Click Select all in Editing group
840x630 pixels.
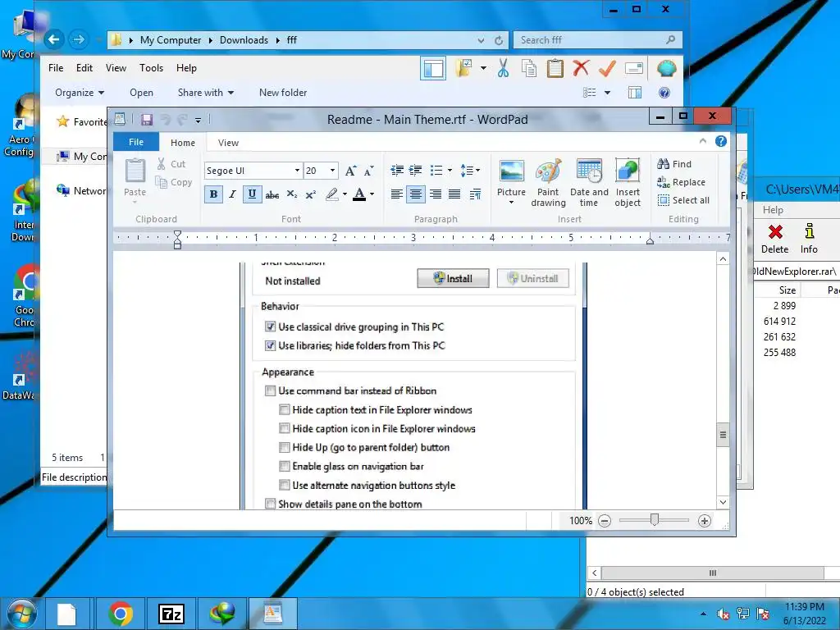683,200
